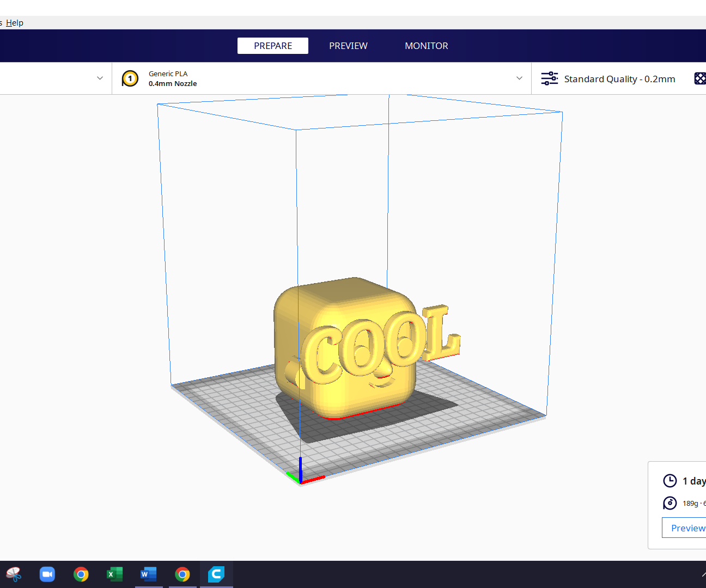Switch to the PREPARE stage tab

(273, 46)
